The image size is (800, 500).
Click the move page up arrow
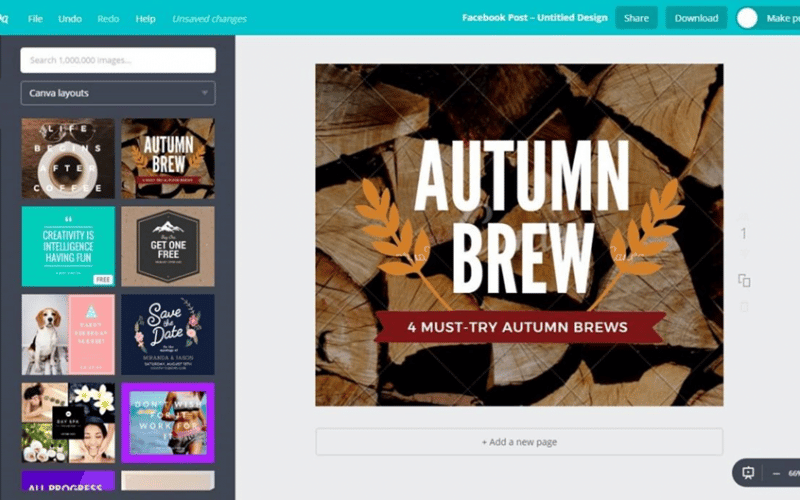click(743, 214)
